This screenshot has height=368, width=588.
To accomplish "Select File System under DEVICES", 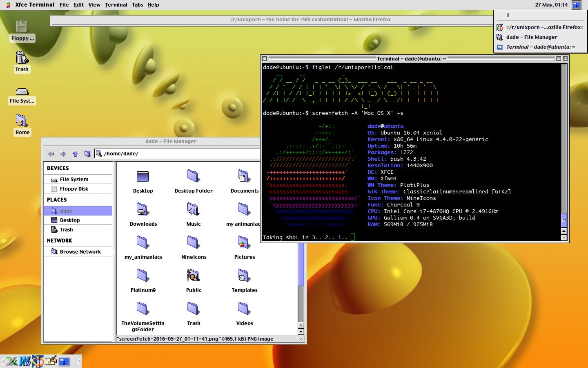I will coord(75,179).
